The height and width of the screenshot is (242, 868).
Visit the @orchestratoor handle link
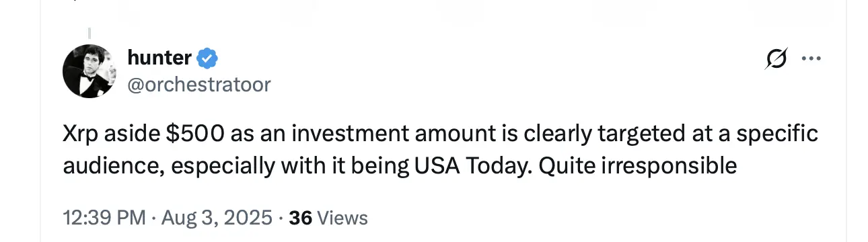coord(199,84)
